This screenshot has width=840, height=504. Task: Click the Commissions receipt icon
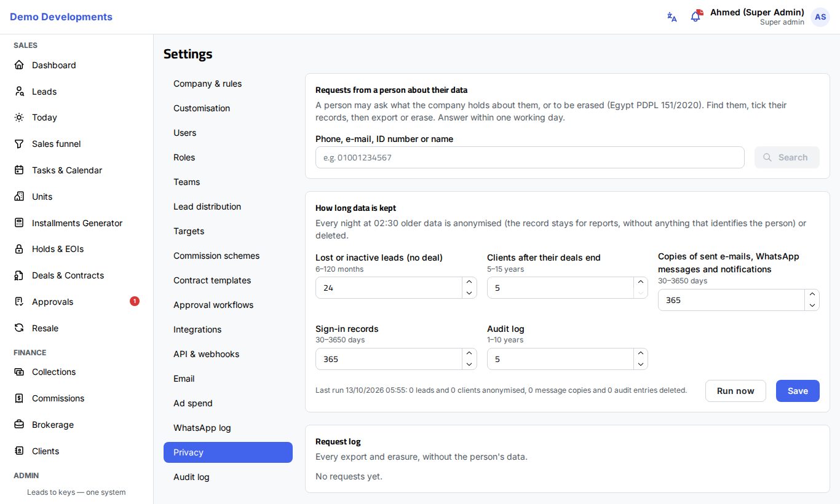click(19, 398)
